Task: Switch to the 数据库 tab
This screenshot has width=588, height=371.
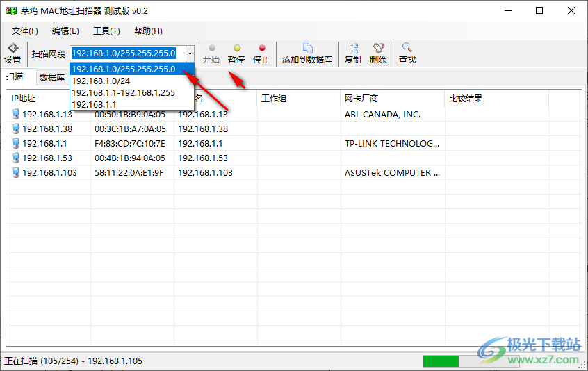Action: point(52,77)
